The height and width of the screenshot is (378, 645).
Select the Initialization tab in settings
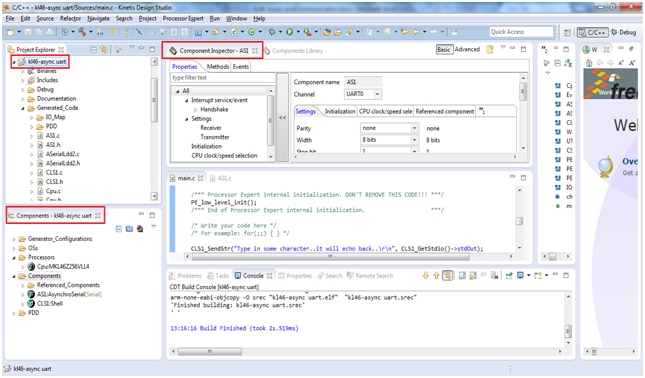(340, 111)
